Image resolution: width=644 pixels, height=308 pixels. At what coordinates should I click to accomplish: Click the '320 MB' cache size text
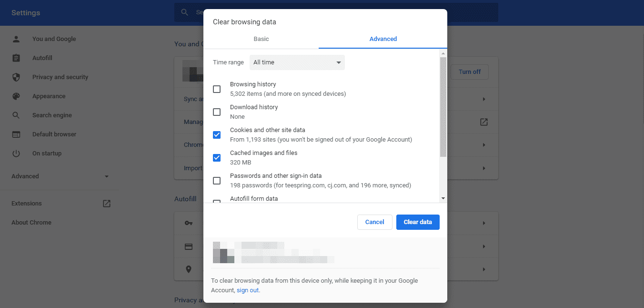click(x=241, y=163)
